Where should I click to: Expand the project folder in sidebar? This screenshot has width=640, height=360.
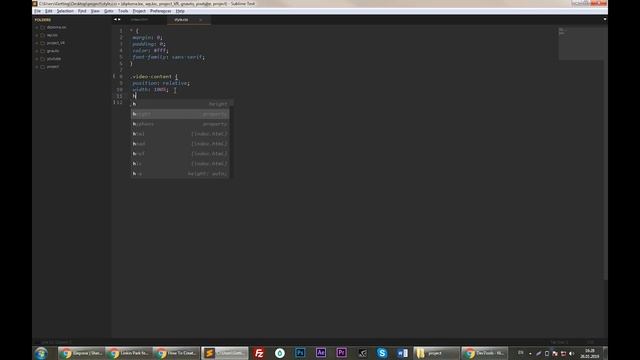37,67
